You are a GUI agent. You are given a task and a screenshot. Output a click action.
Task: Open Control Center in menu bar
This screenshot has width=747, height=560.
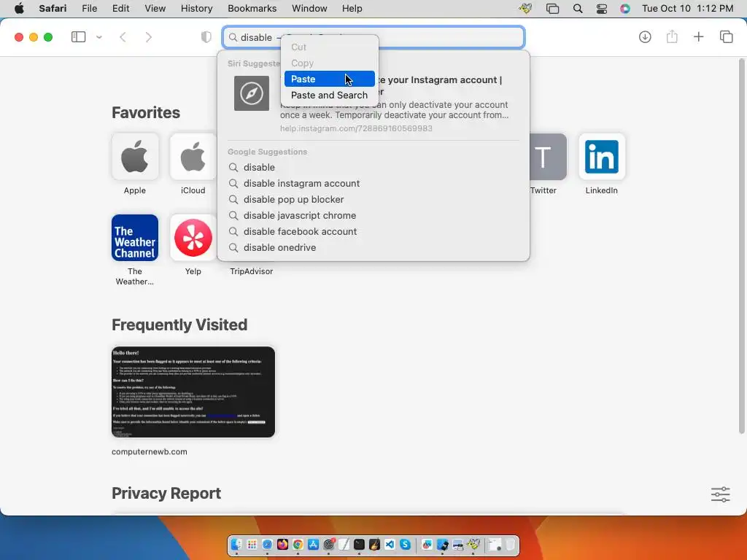(x=602, y=9)
